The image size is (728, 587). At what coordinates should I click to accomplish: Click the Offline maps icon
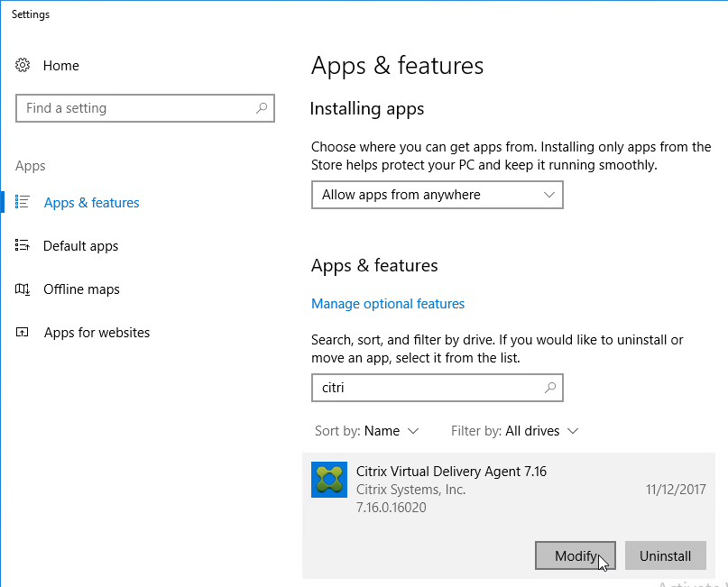[23, 289]
